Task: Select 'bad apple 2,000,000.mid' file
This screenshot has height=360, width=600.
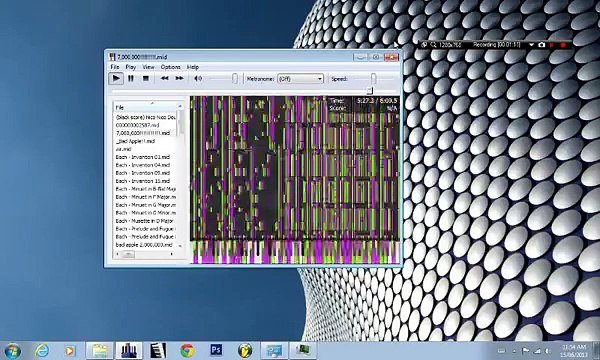Action: pos(144,245)
